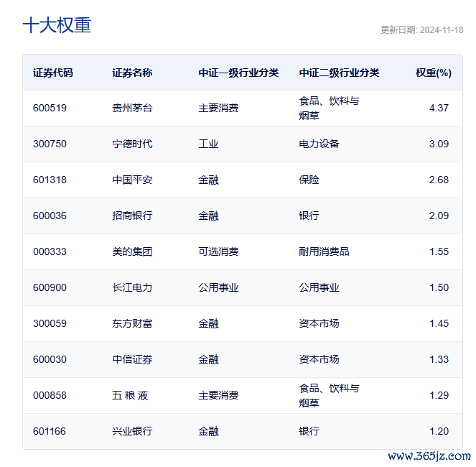The height and width of the screenshot is (467, 476).
Task: Click the 耐用消费品 sector cell
Action: point(324,251)
